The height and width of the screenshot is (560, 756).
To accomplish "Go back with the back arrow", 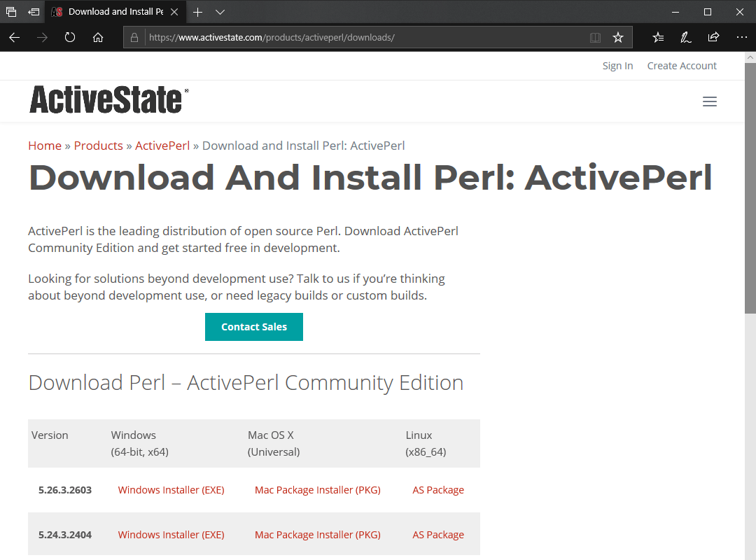I will coord(15,38).
